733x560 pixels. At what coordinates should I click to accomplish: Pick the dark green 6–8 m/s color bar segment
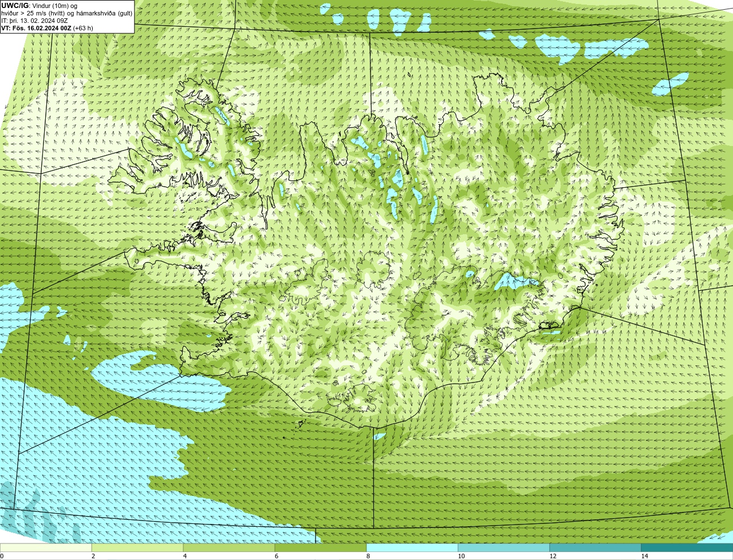pyautogui.click(x=321, y=548)
